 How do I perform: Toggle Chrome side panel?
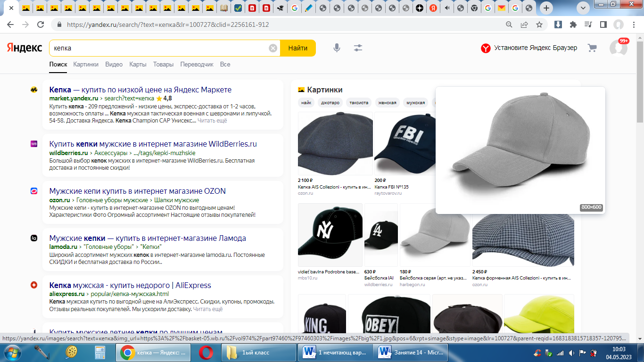point(603,25)
